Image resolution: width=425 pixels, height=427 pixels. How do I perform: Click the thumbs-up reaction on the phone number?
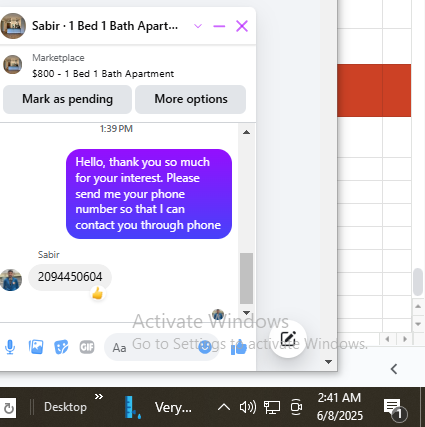click(x=97, y=294)
